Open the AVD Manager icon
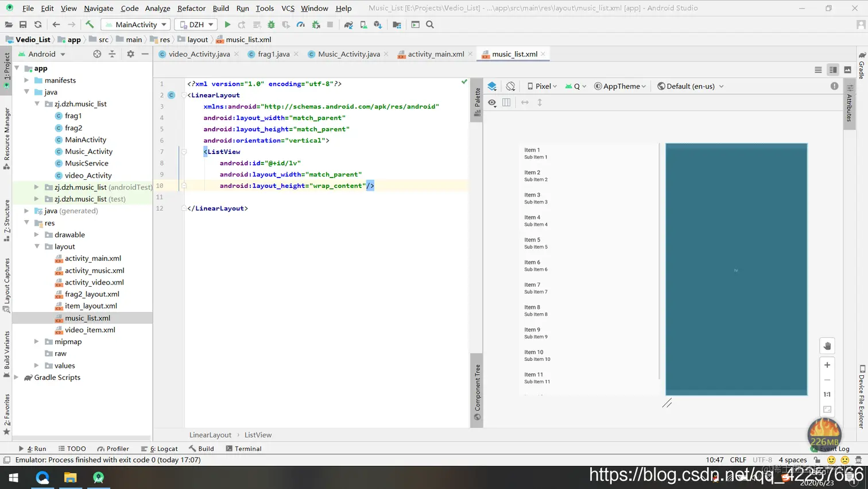The width and height of the screenshot is (868, 489). (363, 25)
